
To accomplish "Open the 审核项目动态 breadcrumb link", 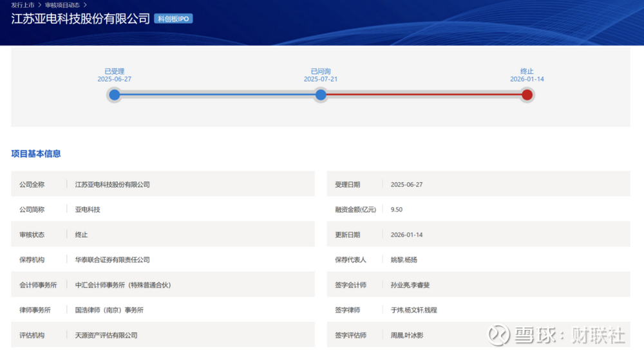I will tap(62, 5).
